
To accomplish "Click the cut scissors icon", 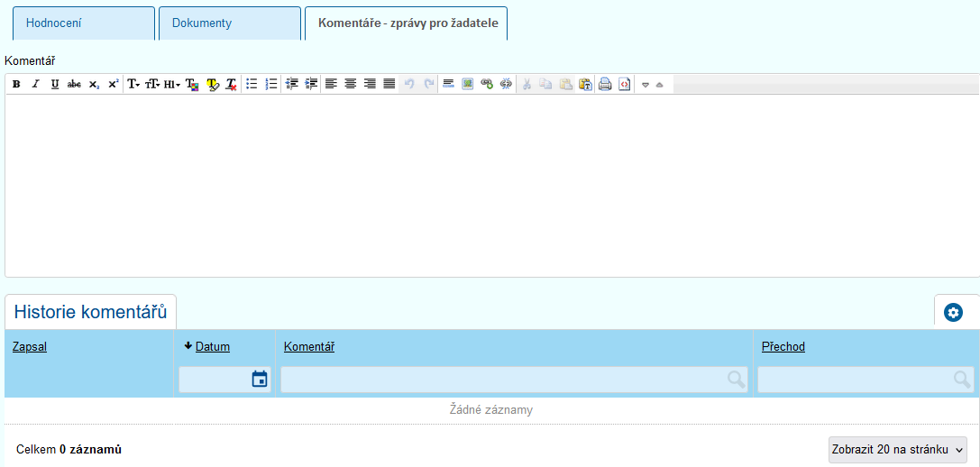I will tap(527, 85).
